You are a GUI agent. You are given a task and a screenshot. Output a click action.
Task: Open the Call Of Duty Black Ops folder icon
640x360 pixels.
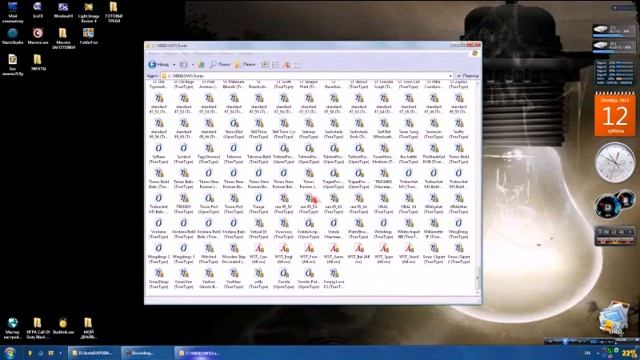(38, 329)
